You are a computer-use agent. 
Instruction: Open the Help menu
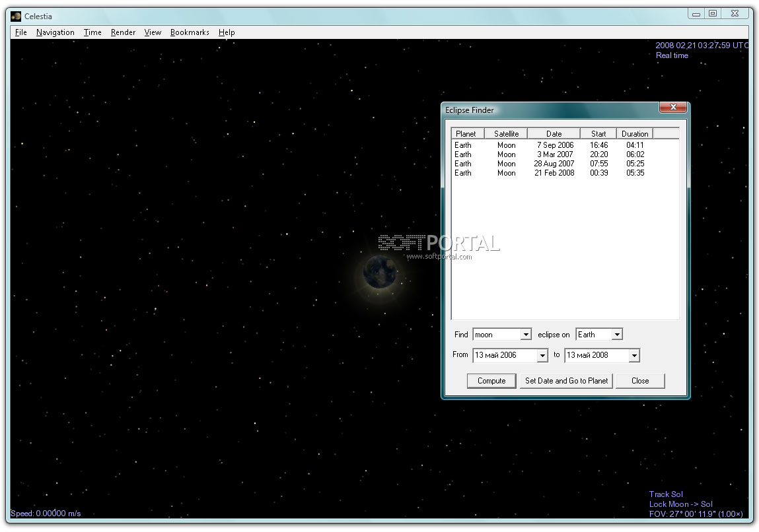tap(227, 32)
